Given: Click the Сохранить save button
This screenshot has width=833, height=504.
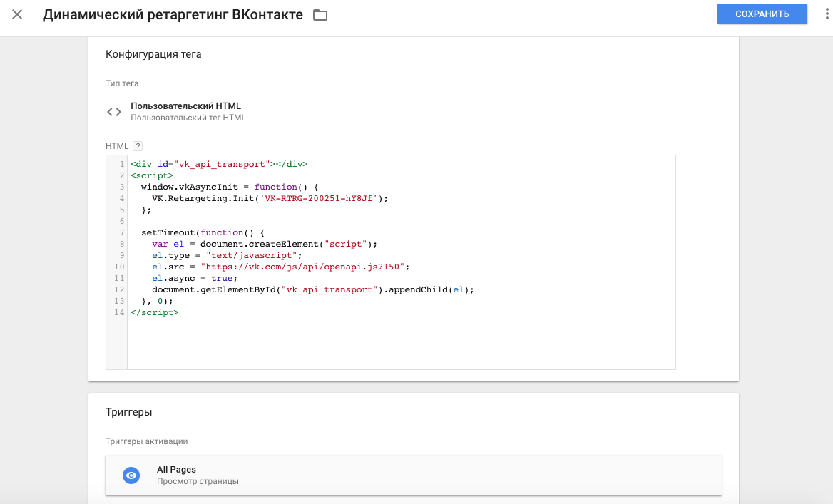Looking at the screenshot, I should pyautogui.click(x=762, y=14).
